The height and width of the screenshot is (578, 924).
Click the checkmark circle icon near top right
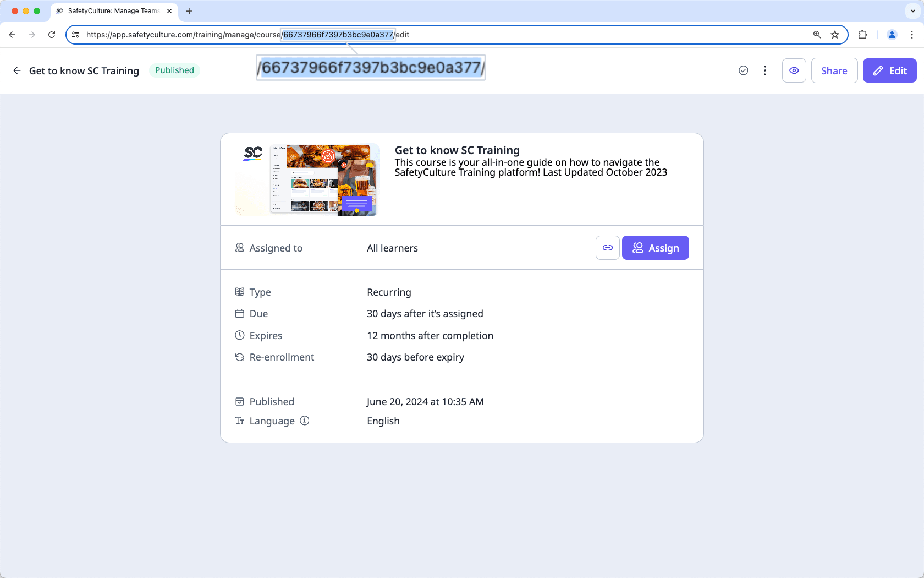(x=743, y=70)
